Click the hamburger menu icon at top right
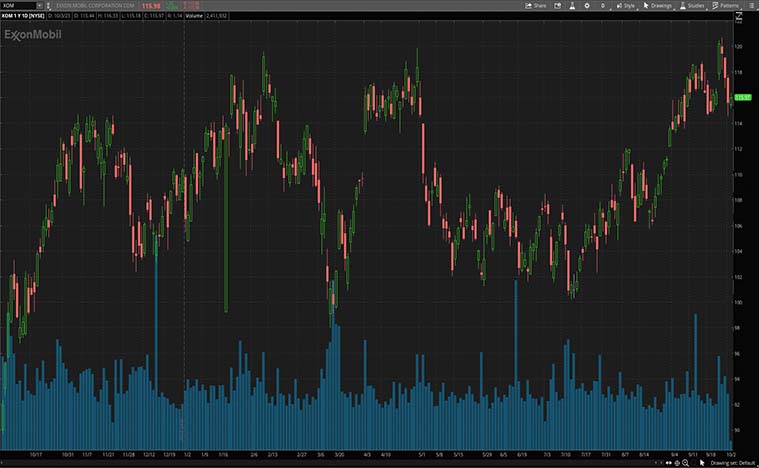759x468 pixels. [753, 5]
